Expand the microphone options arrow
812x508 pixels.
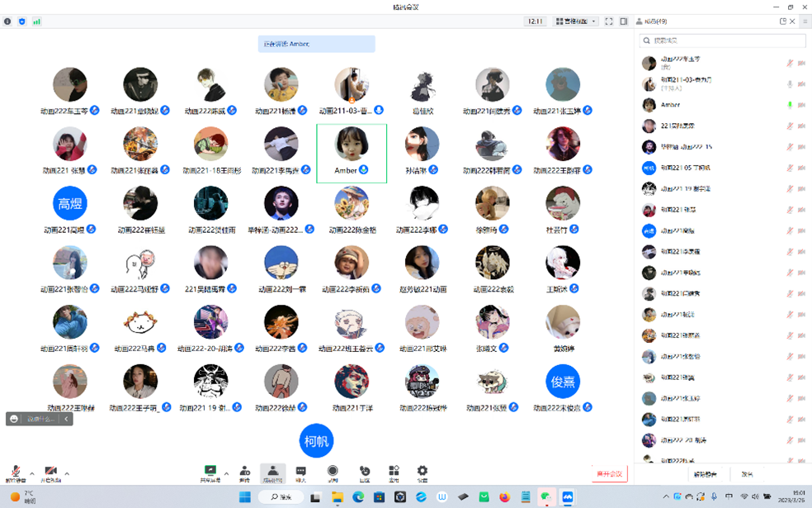click(x=32, y=474)
